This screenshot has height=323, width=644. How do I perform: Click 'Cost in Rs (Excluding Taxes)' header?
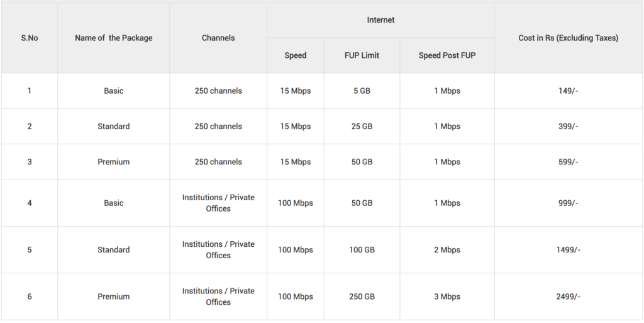coord(569,38)
